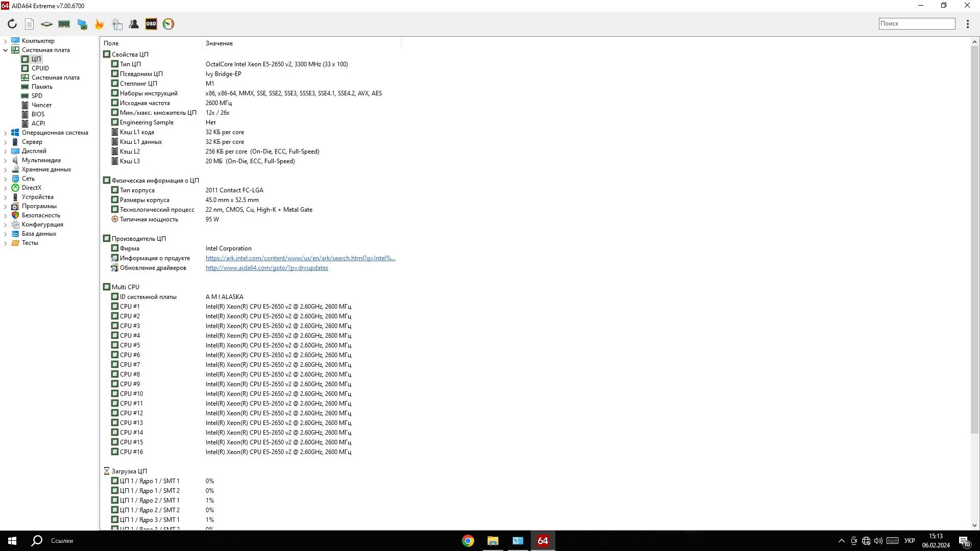Screen dimensions: 980x551
Task: Expand the Операционная система tree item
Action: pos(6,133)
